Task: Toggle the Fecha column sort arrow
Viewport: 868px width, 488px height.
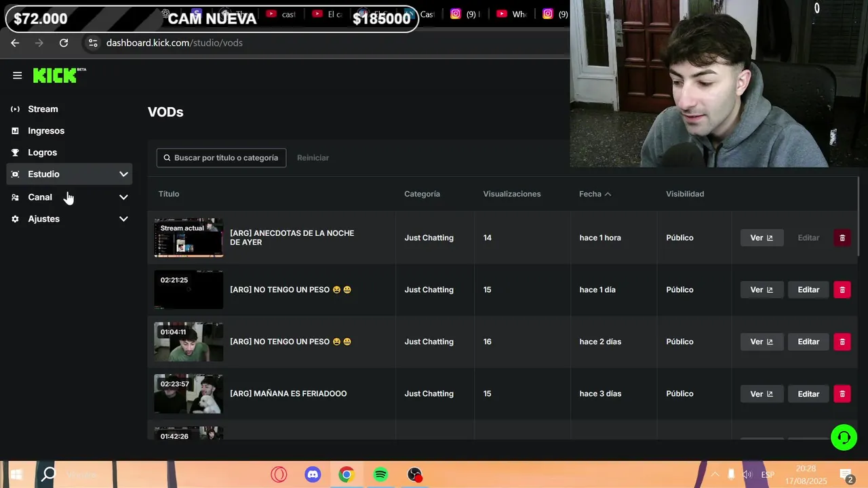Action: 608,194
